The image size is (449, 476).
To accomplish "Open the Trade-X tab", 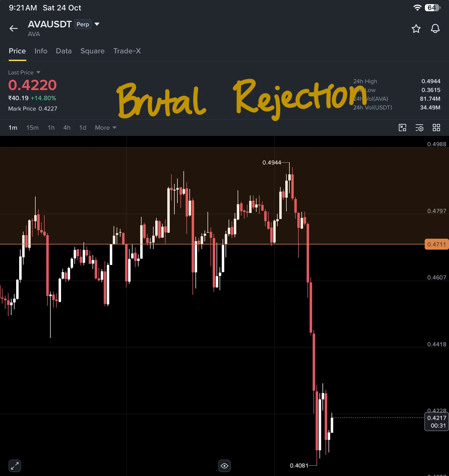I will tap(127, 51).
